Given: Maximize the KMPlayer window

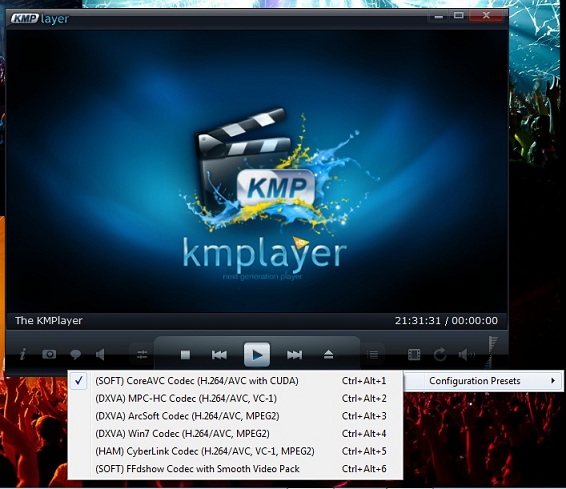Looking at the screenshot, I should point(459,16).
